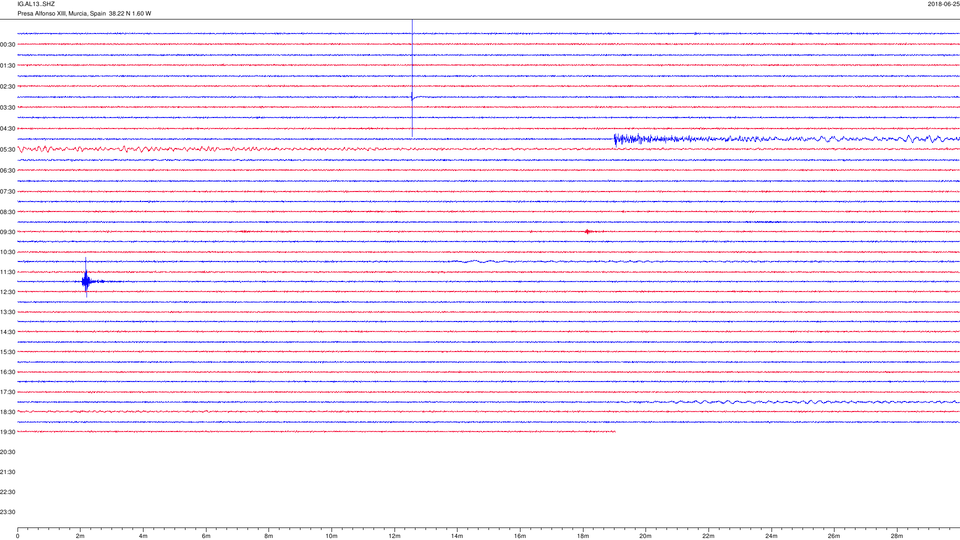Click the blue earthquake burst near 2m
The width and height of the screenshot is (960, 540).
point(86,281)
